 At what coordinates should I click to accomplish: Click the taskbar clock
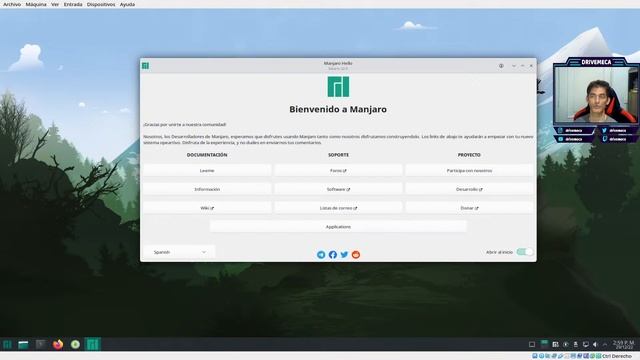[x=623, y=344]
